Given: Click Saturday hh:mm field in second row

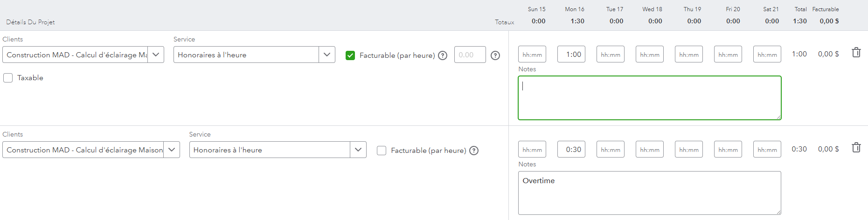Looking at the screenshot, I should [767, 150].
